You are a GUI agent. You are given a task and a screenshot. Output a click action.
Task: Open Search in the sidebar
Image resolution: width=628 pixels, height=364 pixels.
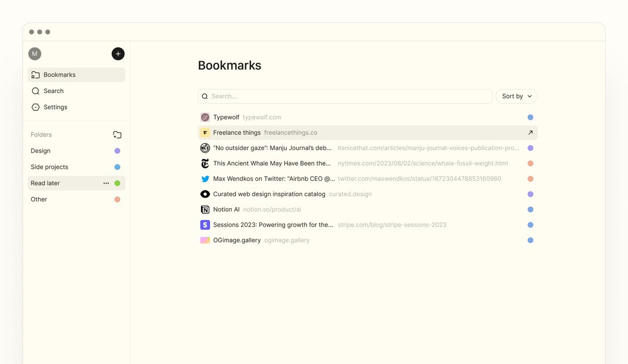tap(76, 91)
